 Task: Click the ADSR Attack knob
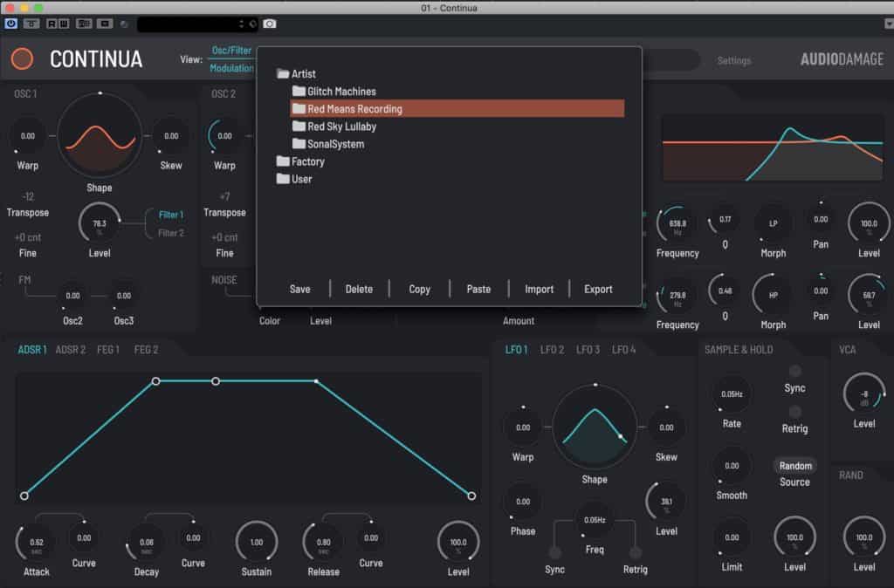pyautogui.click(x=37, y=542)
